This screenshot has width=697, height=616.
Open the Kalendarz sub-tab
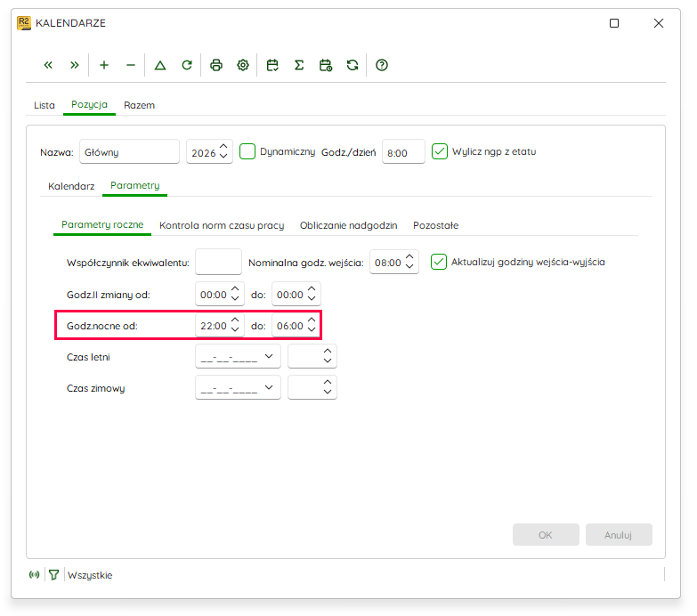tap(71, 186)
